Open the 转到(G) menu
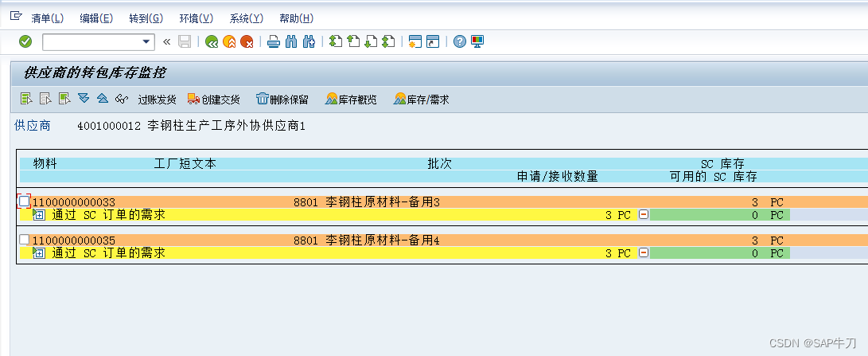This screenshot has width=868, height=356. 146,18
